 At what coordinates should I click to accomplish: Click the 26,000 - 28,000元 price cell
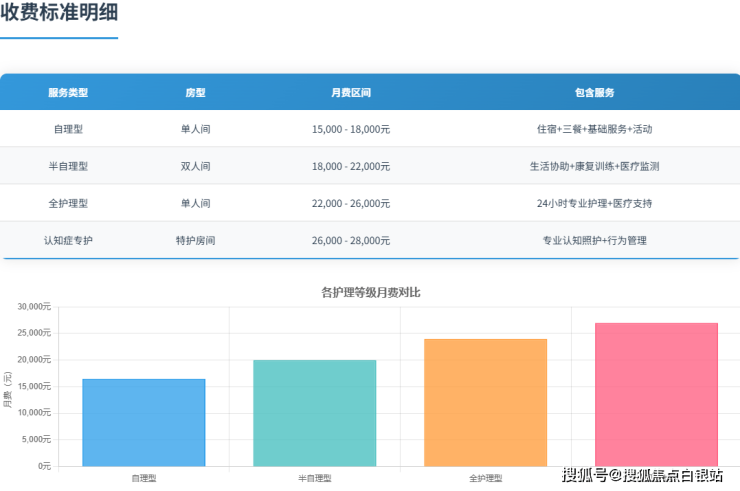[351, 240]
